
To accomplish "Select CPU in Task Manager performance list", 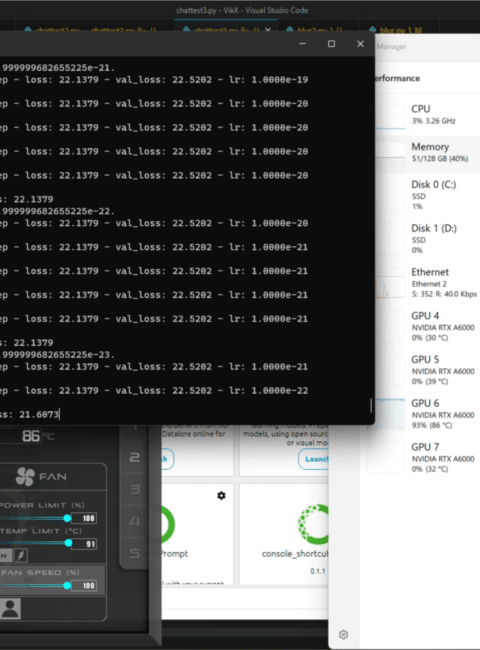I will point(427,114).
